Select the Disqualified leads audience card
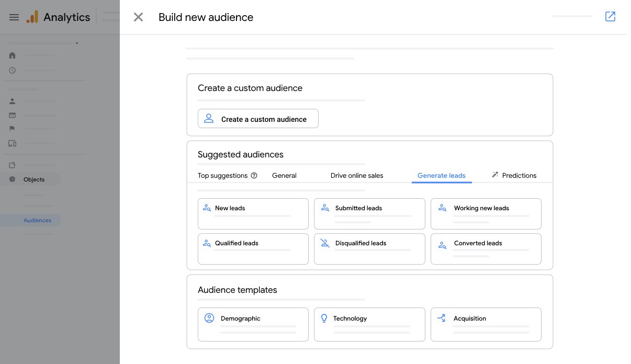Screen dimensions: 631x364 point(369,248)
